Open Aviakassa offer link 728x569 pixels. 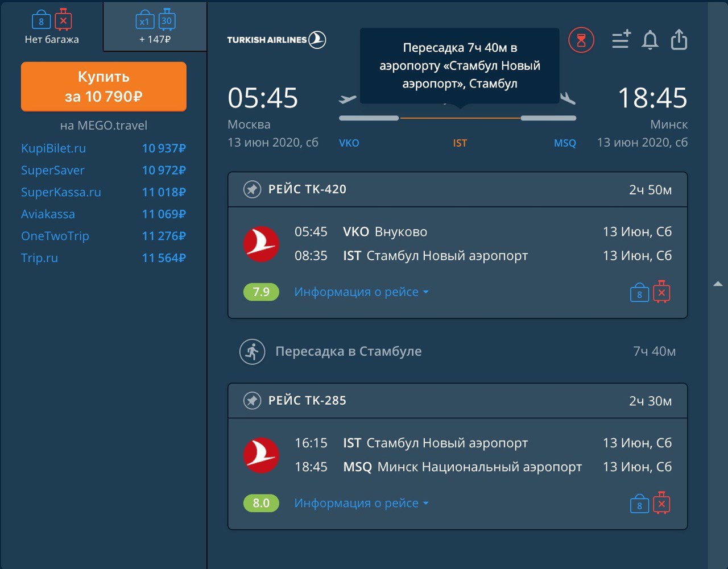tap(48, 214)
